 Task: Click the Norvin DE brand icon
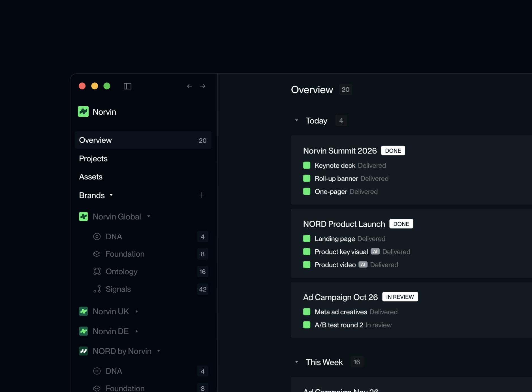point(83,331)
